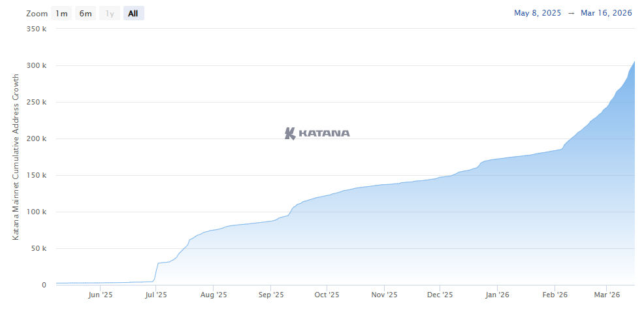The image size is (644, 309).
Task: Click the Katana K logo icon
Action: click(291, 133)
